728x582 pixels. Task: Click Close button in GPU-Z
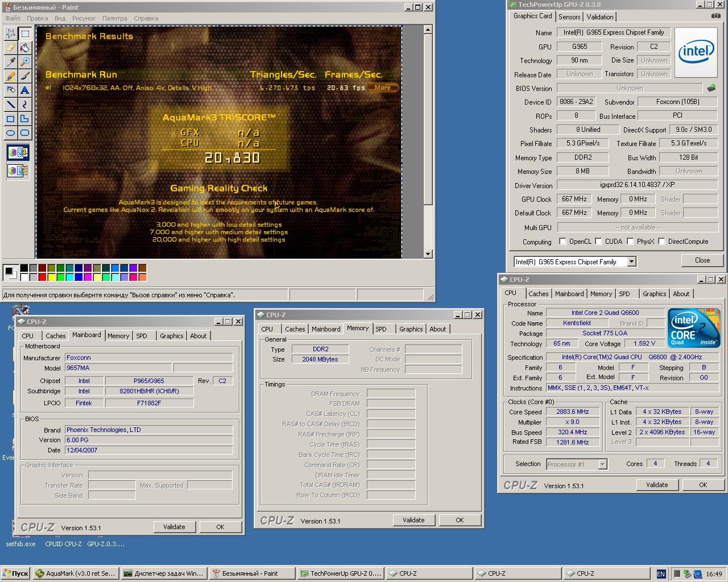[702, 260]
